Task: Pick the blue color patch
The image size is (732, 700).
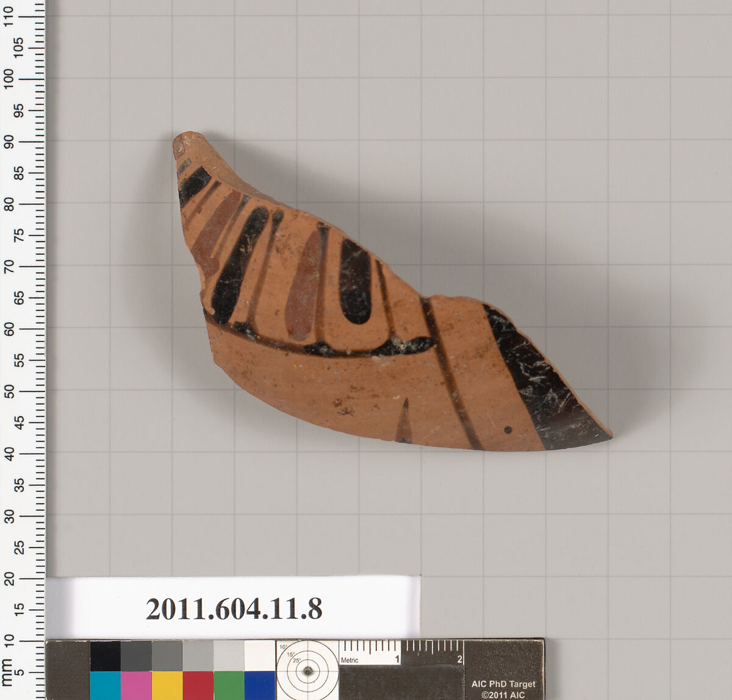Action: 259,685
